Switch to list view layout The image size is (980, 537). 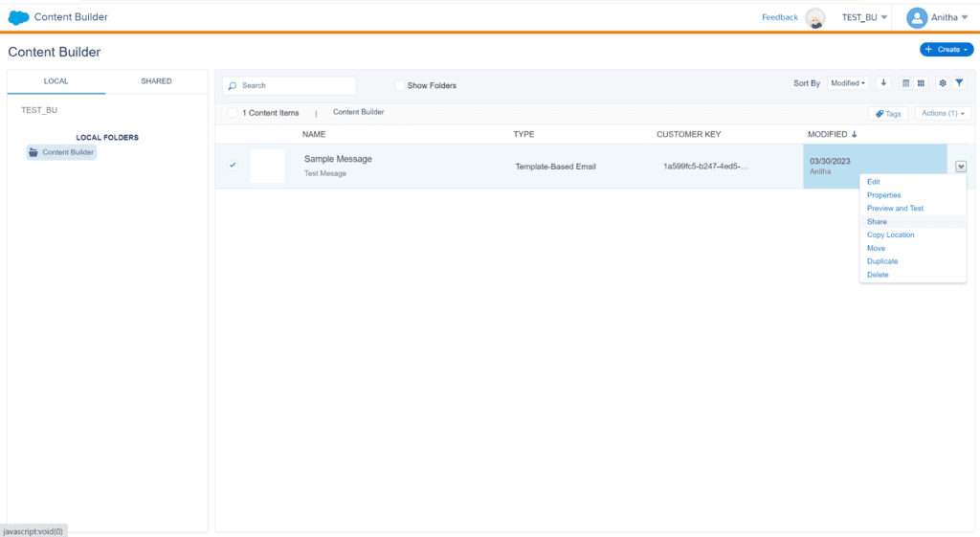click(x=905, y=83)
